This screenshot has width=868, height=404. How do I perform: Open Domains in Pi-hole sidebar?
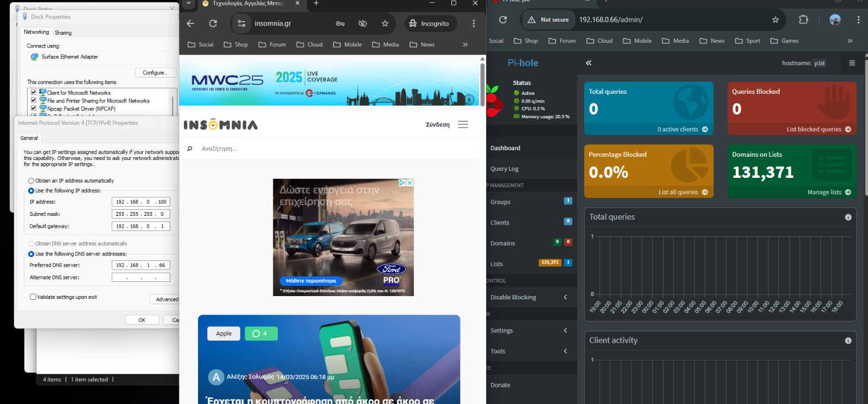point(502,243)
